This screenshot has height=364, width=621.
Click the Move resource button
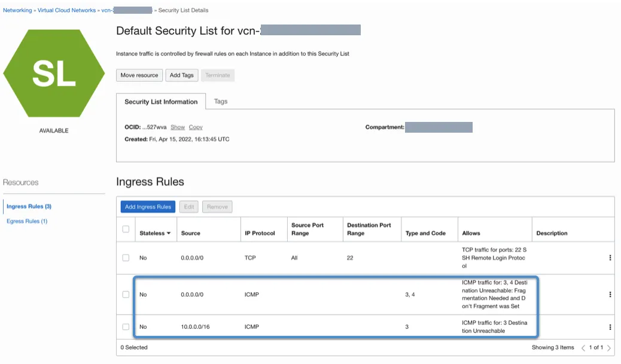tap(139, 75)
